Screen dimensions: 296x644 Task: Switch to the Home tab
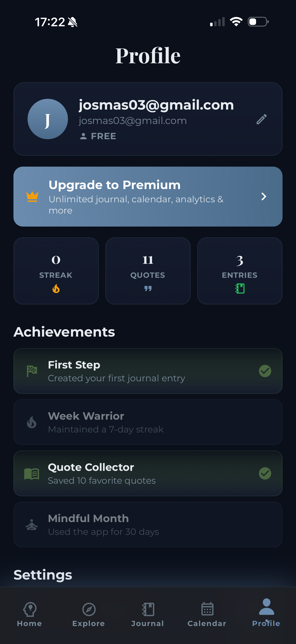tap(29, 615)
